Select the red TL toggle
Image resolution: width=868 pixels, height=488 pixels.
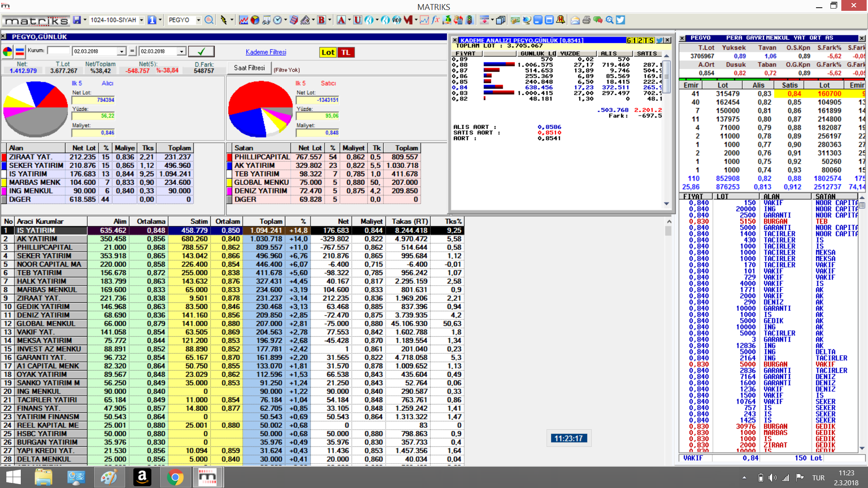[346, 52]
